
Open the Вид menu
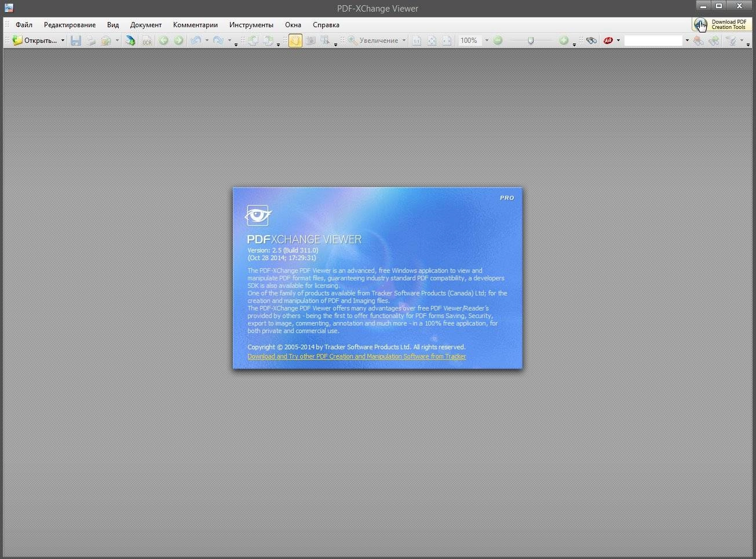(x=113, y=25)
